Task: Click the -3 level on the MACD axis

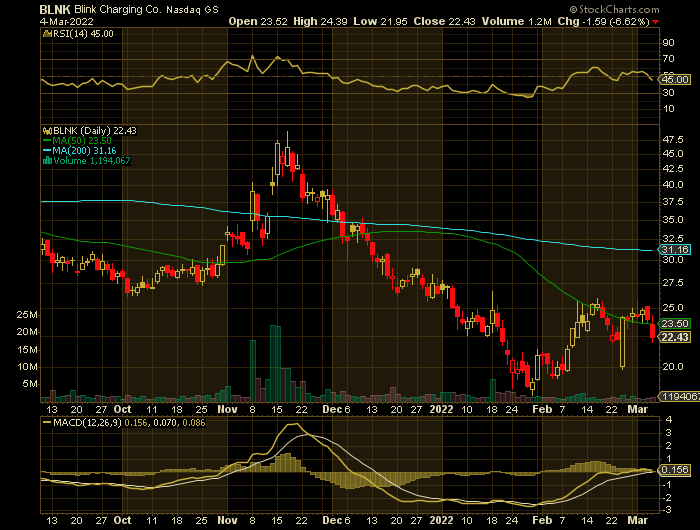Action: coord(667,509)
